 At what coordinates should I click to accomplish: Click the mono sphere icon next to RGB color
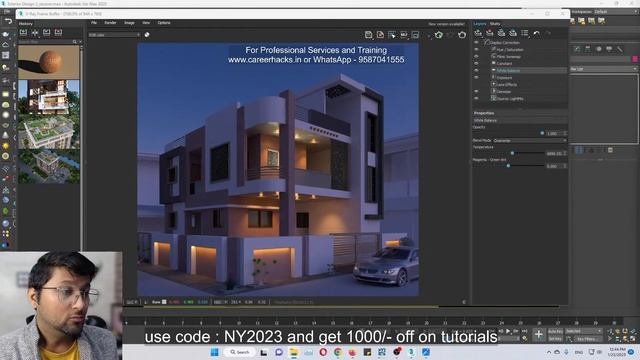pos(147,35)
